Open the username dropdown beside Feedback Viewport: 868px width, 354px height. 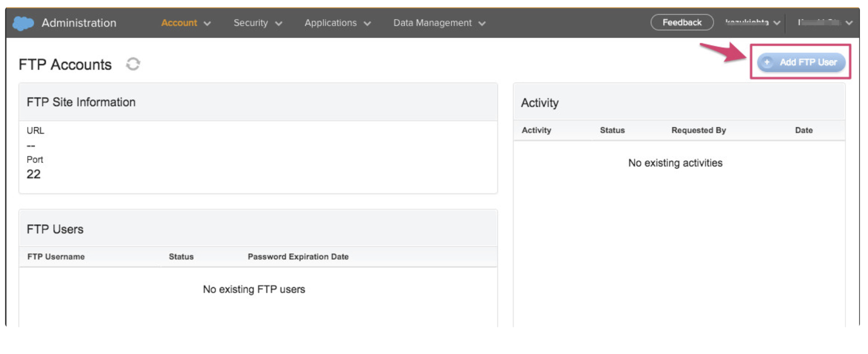752,23
